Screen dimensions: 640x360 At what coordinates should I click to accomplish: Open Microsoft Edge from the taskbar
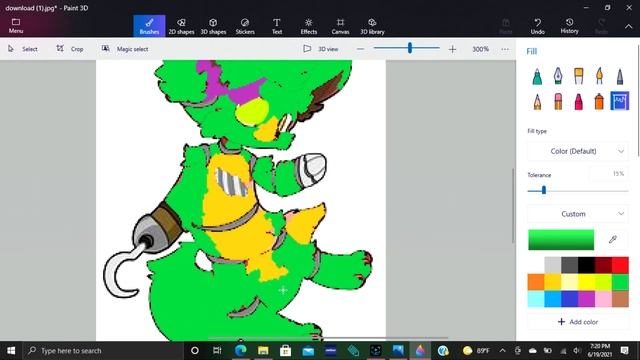[240, 350]
